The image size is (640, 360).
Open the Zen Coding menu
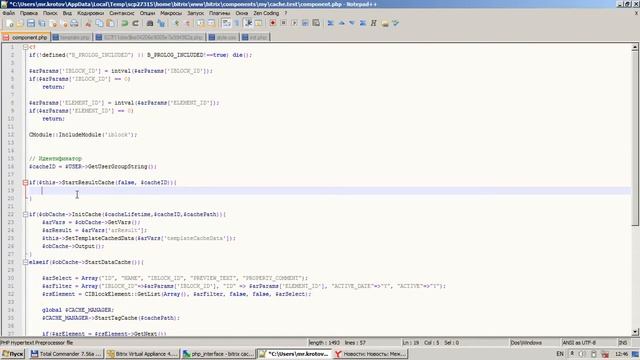click(x=266, y=13)
